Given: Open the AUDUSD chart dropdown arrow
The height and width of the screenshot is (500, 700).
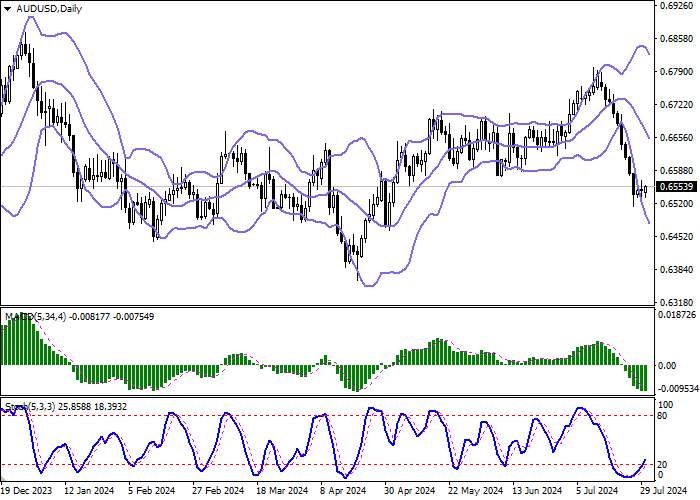Looking at the screenshot, I should click(x=8, y=9).
